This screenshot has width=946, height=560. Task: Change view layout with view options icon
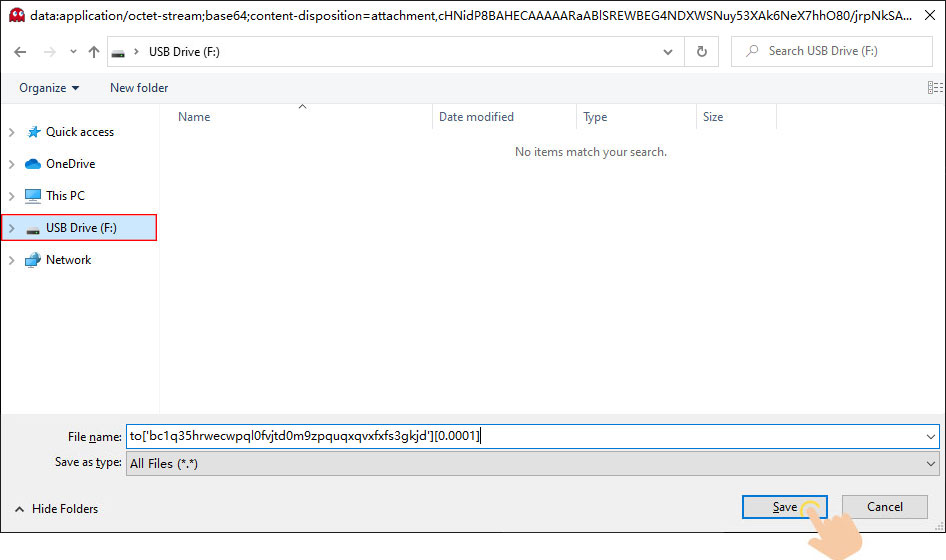click(934, 88)
